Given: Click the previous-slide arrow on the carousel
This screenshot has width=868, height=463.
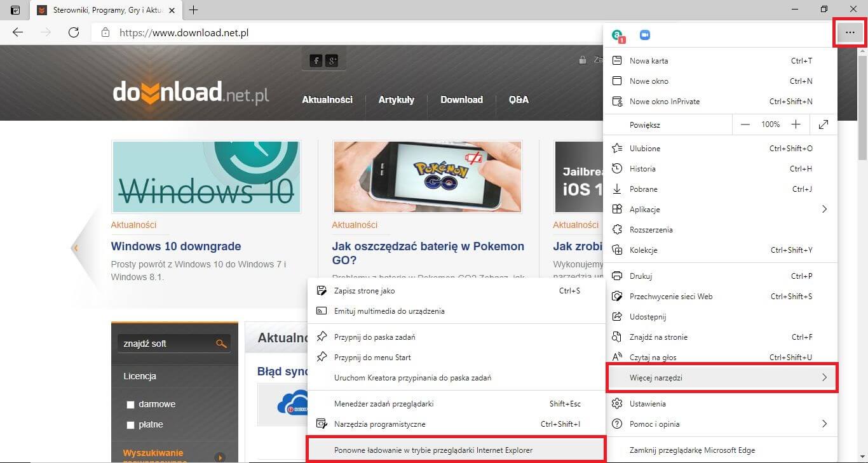Looking at the screenshot, I should click(x=76, y=248).
